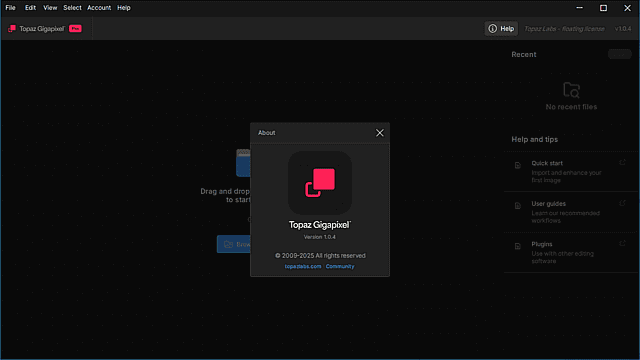
Task: Click the Topaz Labs floating license text
Action: 564,29
